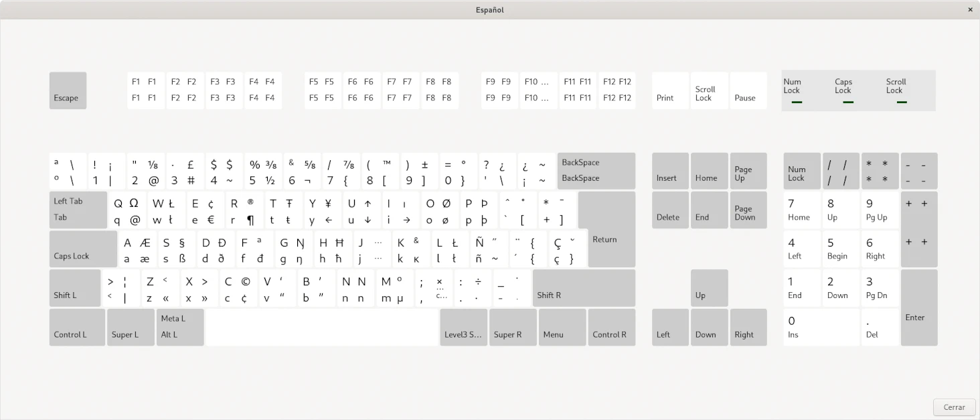
Task: Toggle the Caps Lock key
Action: click(x=83, y=249)
